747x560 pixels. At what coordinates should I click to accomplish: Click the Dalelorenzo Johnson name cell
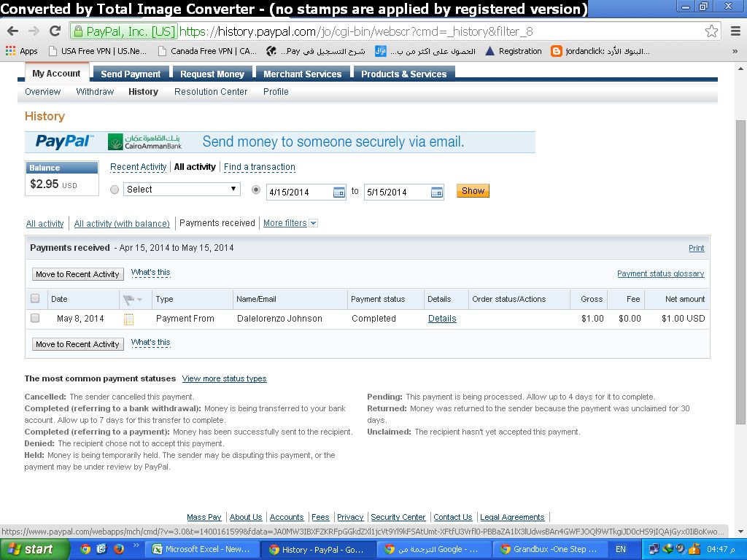click(x=279, y=319)
